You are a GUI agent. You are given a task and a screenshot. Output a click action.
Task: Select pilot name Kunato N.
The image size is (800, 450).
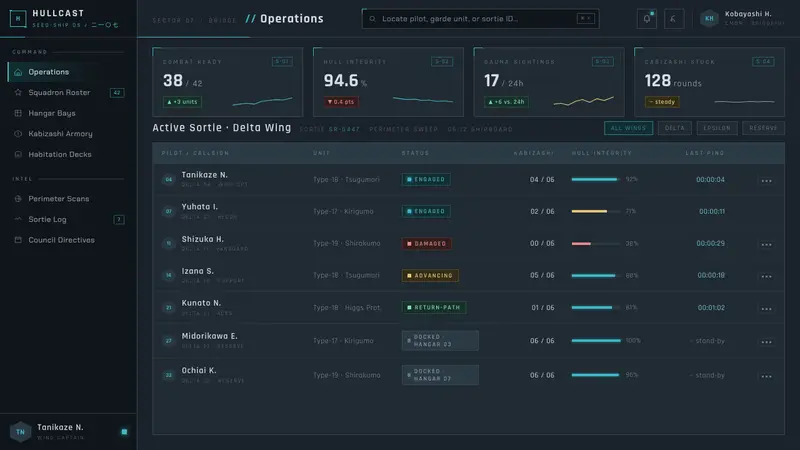click(201, 303)
